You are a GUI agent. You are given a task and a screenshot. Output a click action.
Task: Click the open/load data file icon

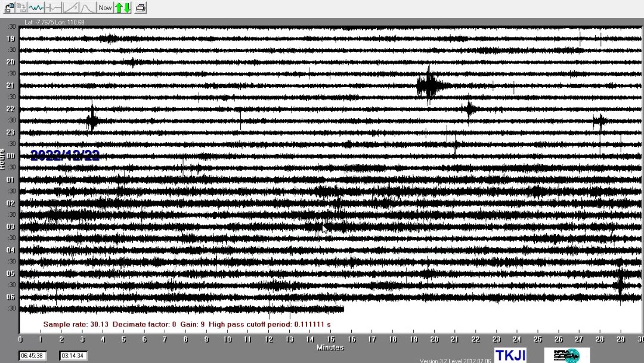[10, 7]
